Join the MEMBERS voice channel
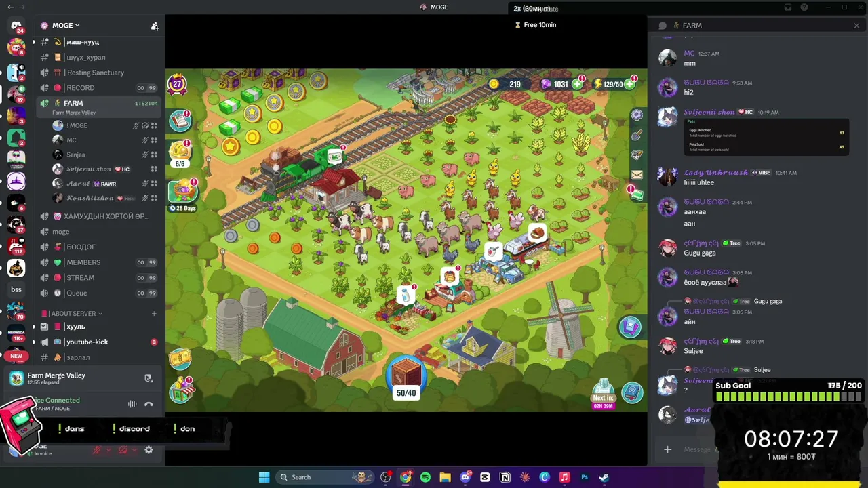This screenshot has height=488, width=868. point(99,262)
